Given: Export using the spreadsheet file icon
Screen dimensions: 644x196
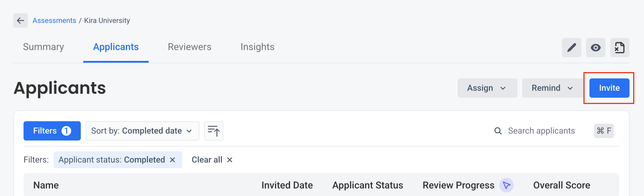Looking at the screenshot, I should [620, 48].
